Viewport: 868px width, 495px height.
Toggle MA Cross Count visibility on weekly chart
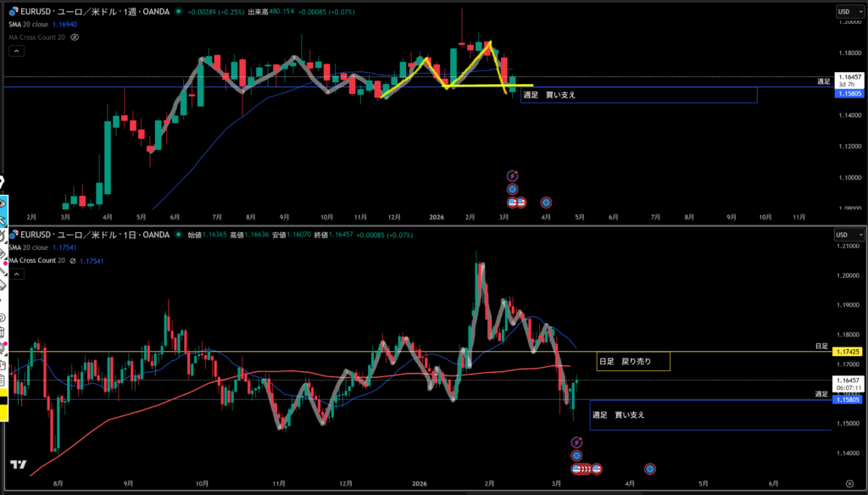[x=75, y=38]
